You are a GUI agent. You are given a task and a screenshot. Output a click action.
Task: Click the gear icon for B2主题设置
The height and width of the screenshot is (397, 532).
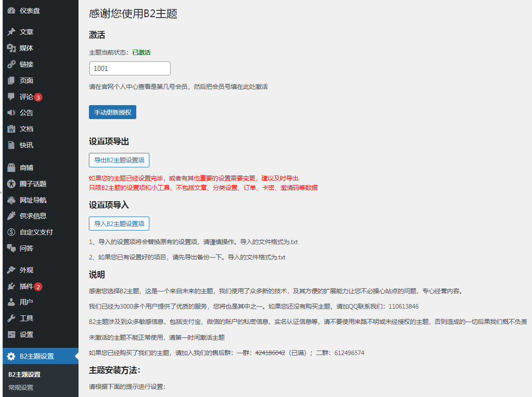[x=11, y=356]
